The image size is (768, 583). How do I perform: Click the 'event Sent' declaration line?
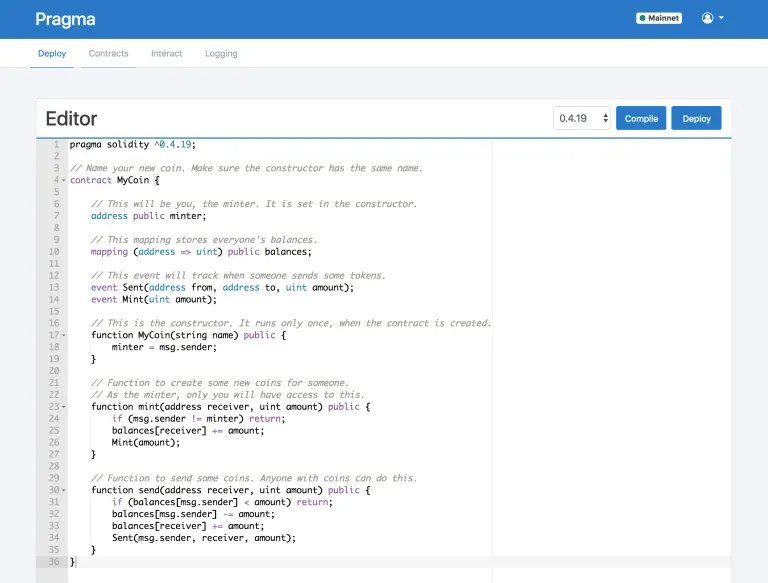pyautogui.click(x=222, y=288)
